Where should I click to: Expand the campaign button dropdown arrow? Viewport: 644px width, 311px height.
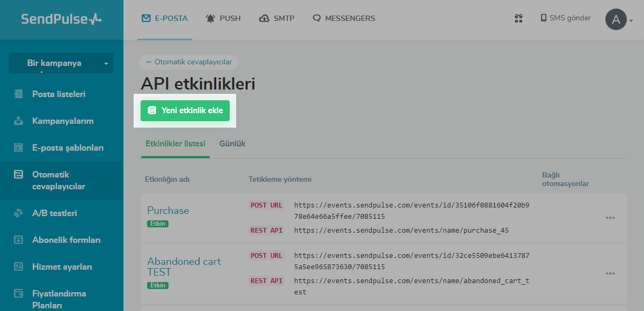pyautogui.click(x=106, y=64)
